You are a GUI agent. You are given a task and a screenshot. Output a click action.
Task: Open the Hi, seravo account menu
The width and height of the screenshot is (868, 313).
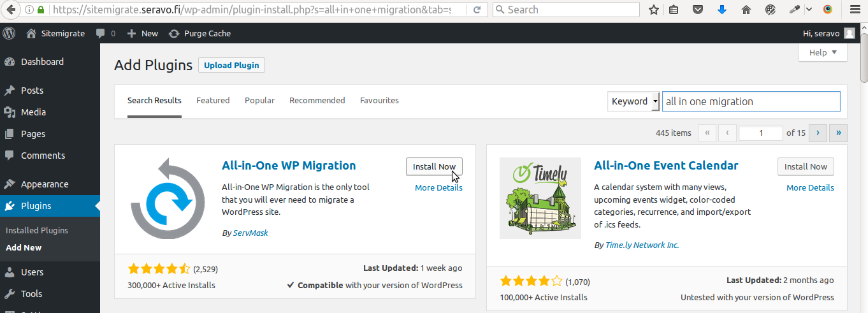829,33
